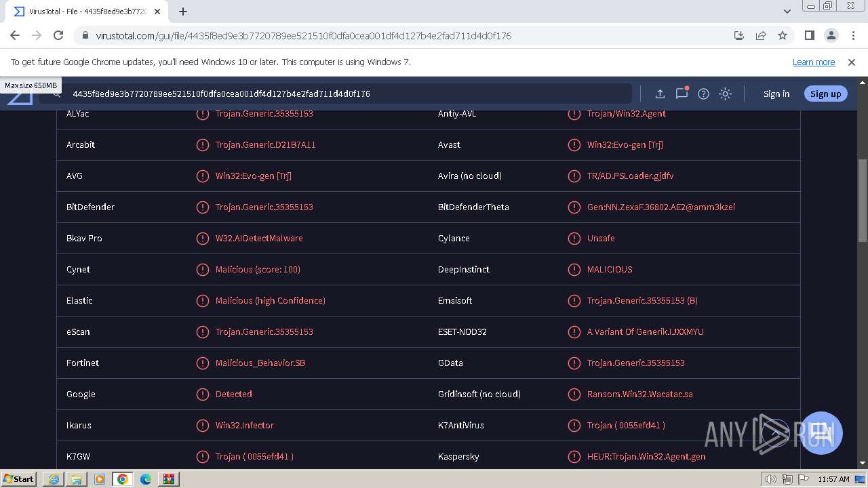Select the HEUR:Trojan.Win32.Agent.gen result

pos(646,456)
